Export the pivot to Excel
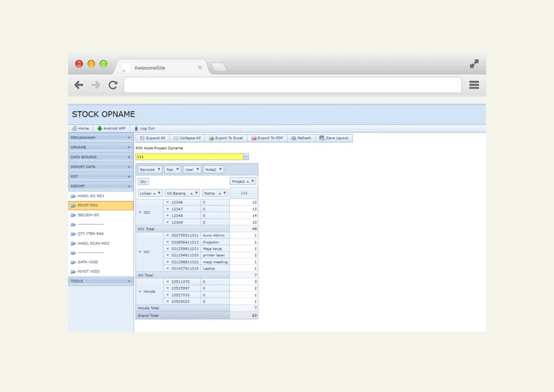This screenshot has width=554, height=392. click(226, 138)
